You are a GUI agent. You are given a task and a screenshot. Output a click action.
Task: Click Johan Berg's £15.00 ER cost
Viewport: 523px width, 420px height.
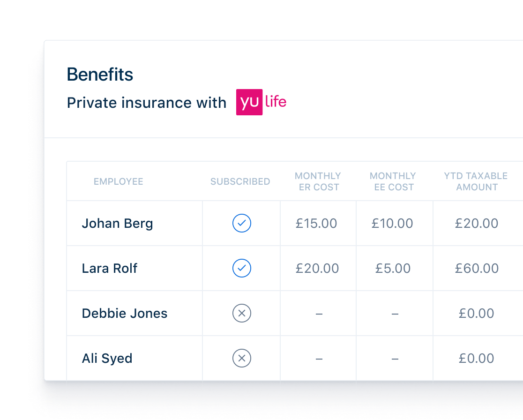316,223
